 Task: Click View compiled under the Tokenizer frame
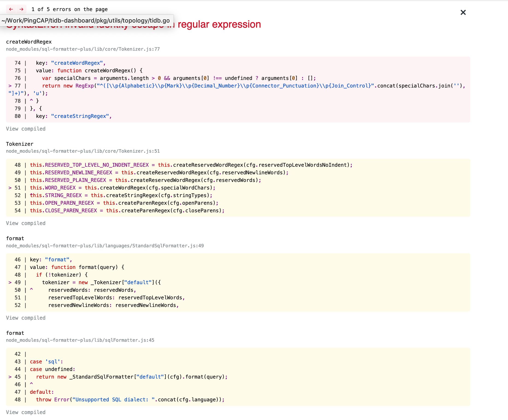pos(26,223)
